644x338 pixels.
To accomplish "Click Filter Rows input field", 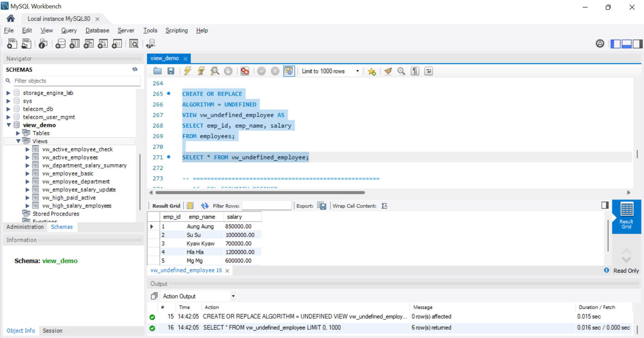I will click(266, 206).
